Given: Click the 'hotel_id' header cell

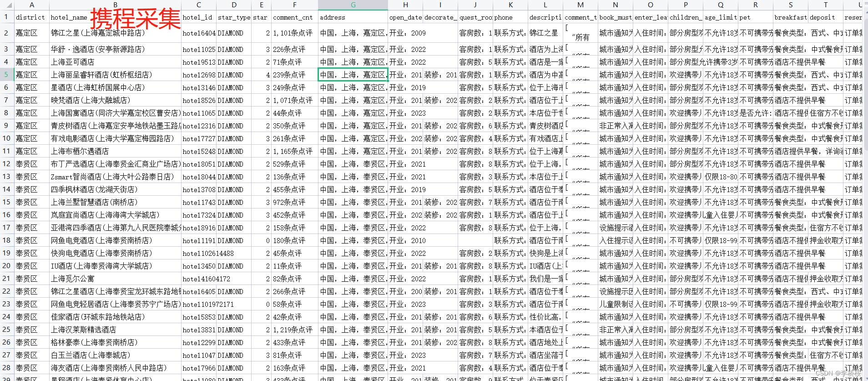Looking at the screenshot, I should 199,17.
